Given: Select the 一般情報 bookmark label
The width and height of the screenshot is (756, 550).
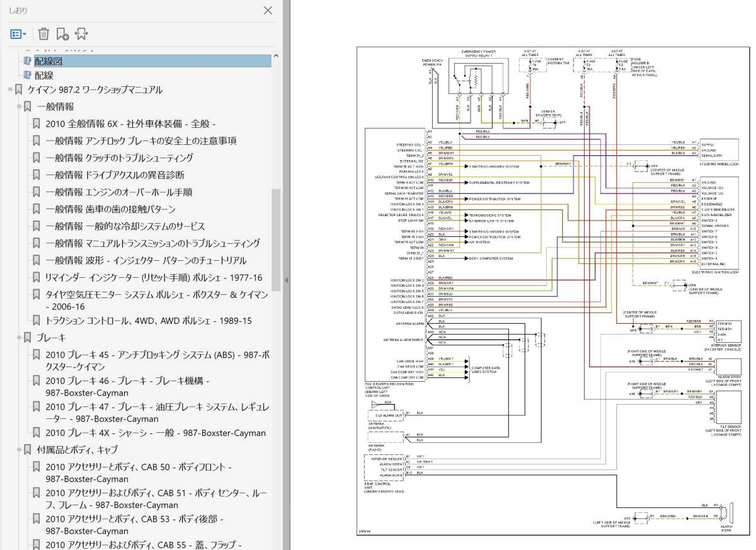Looking at the screenshot, I should (55, 106).
